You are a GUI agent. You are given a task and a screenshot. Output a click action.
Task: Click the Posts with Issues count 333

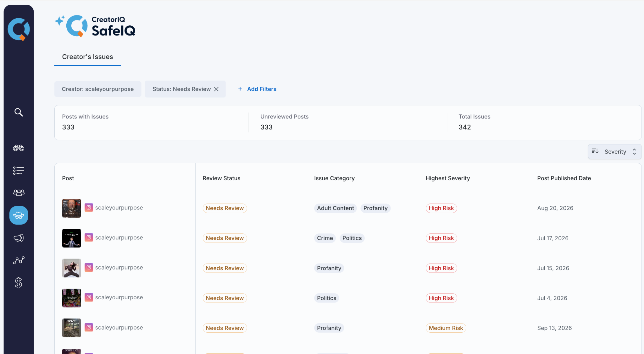click(x=68, y=127)
